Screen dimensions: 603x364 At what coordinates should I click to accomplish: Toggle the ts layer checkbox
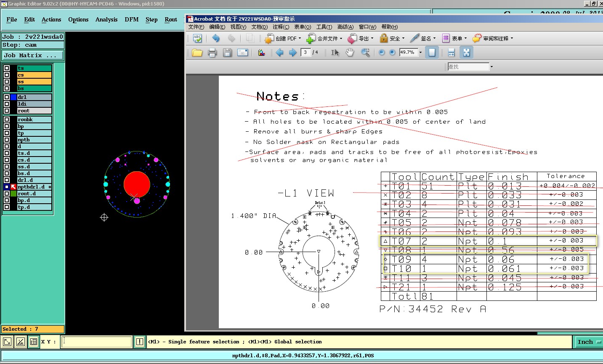click(7, 68)
